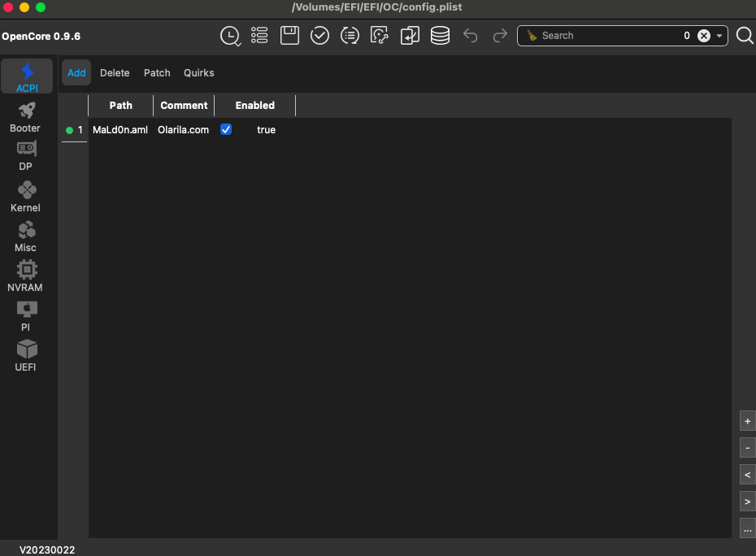This screenshot has width=756, height=556.
Task: Switch to the Quirks tab
Action: coord(198,73)
